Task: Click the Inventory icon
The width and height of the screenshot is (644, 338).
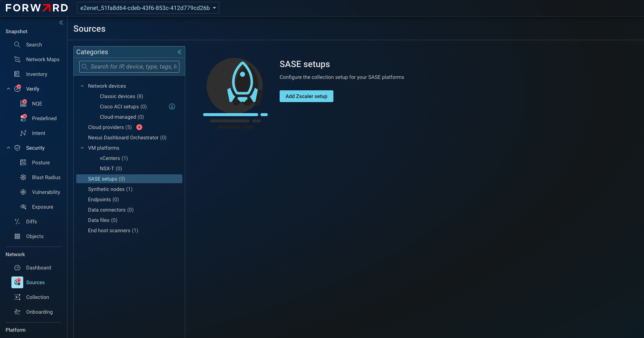Action: 17,74
